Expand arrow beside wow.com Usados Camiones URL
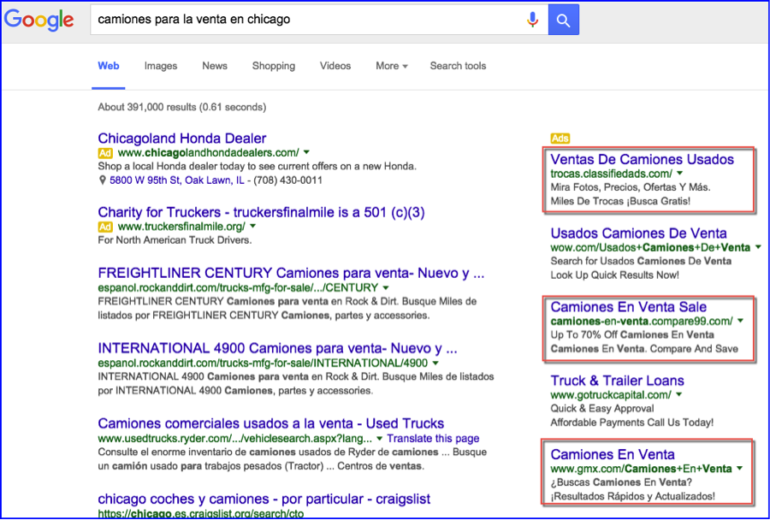The image size is (770, 520). [758, 247]
